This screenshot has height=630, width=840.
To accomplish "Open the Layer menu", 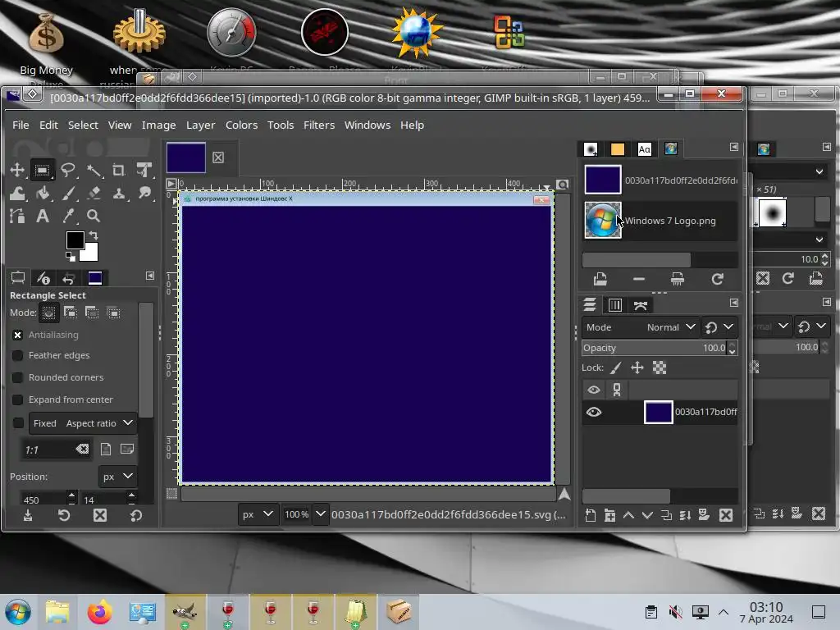I will 200,125.
